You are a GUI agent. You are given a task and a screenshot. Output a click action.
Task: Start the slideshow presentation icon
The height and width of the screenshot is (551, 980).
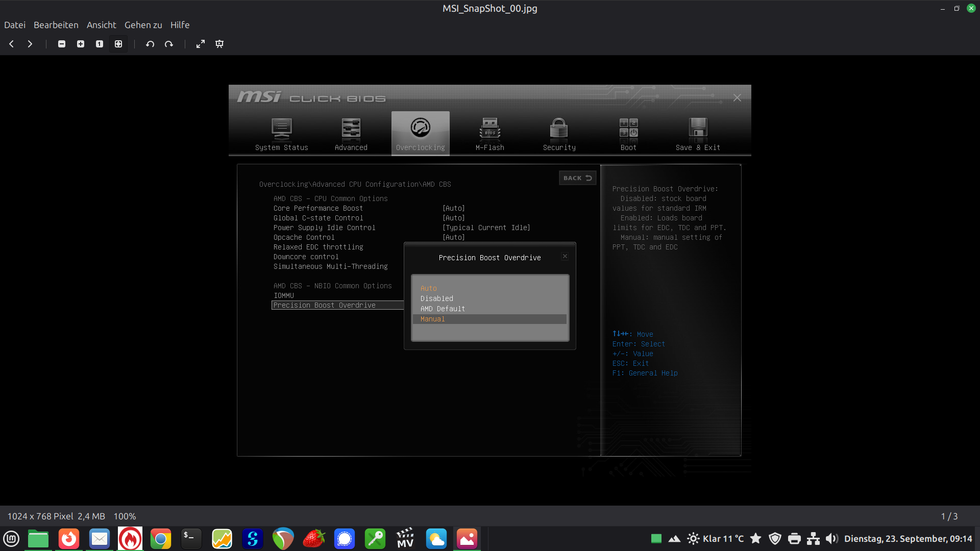219,44
